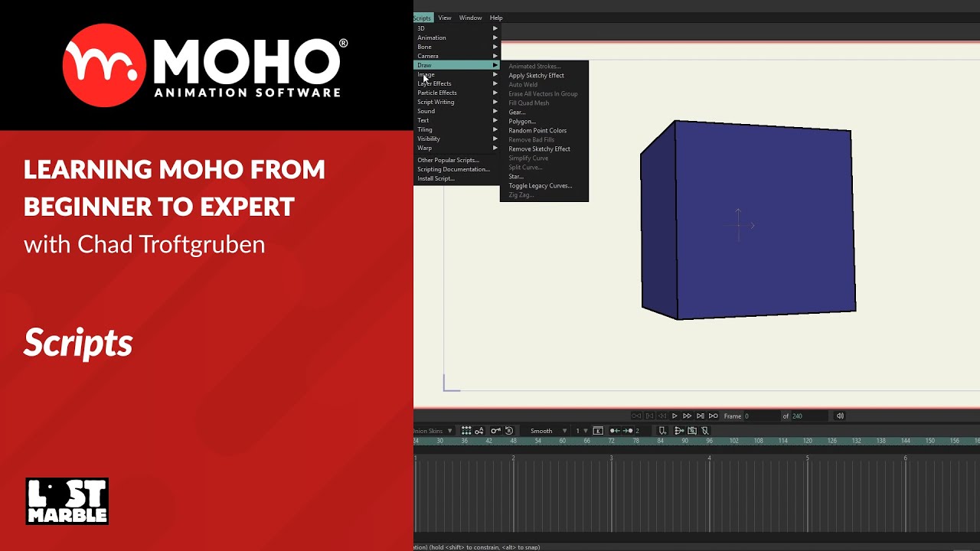
Task: Click the crossed-out marker icon in timeline toolbar
Action: (x=705, y=431)
